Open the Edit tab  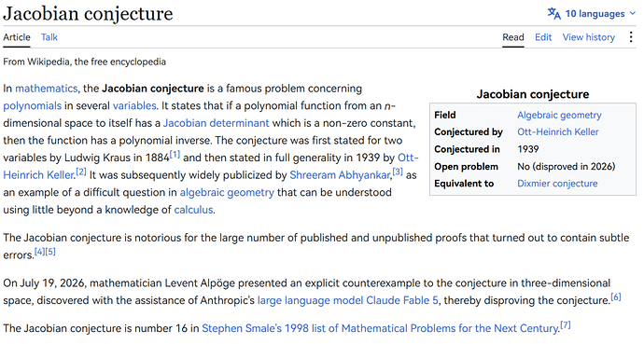tap(543, 37)
